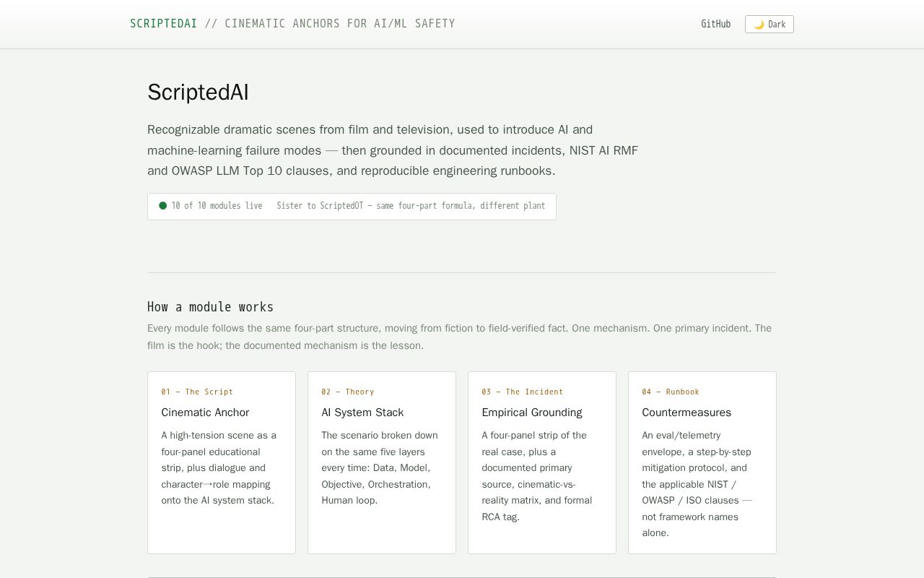The width and height of the screenshot is (924, 578).
Task: Click the "03 — The Incident" label
Action: tap(523, 392)
